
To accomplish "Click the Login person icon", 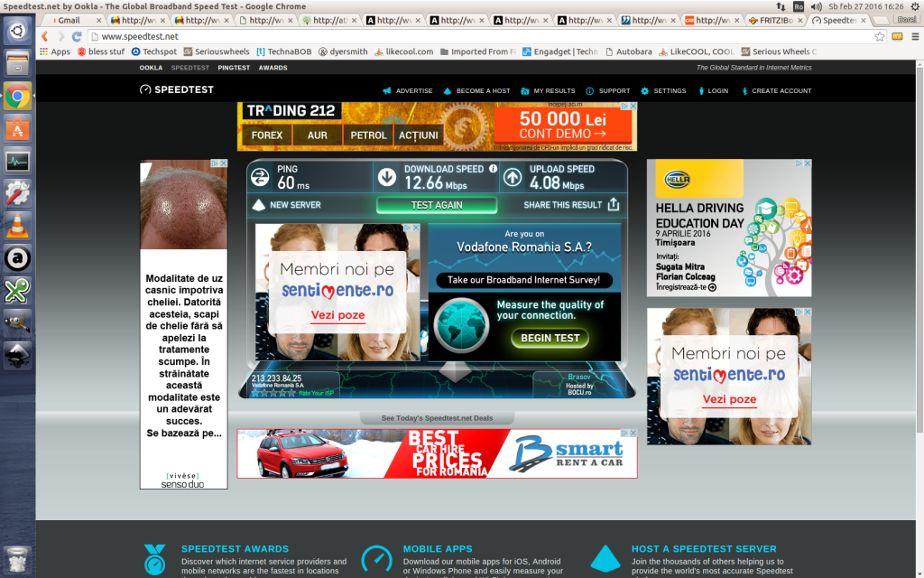I will pos(702,90).
